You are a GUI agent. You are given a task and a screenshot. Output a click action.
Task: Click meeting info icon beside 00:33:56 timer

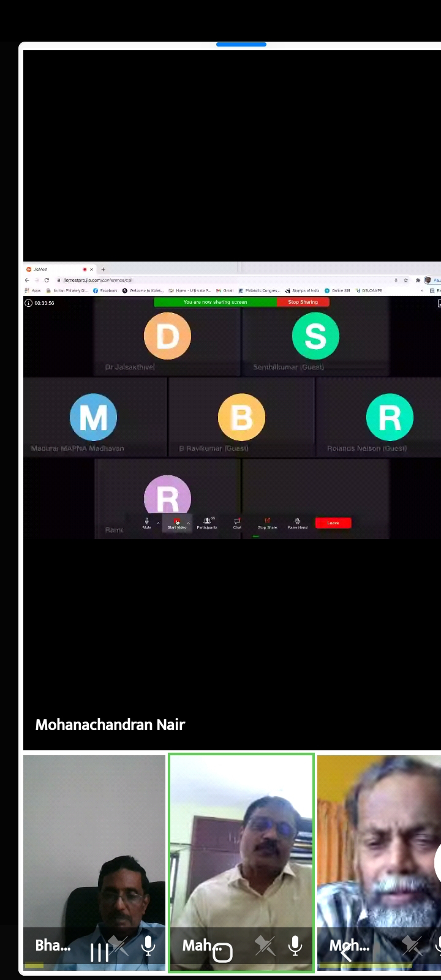pyautogui.click(x=28, y=303)
